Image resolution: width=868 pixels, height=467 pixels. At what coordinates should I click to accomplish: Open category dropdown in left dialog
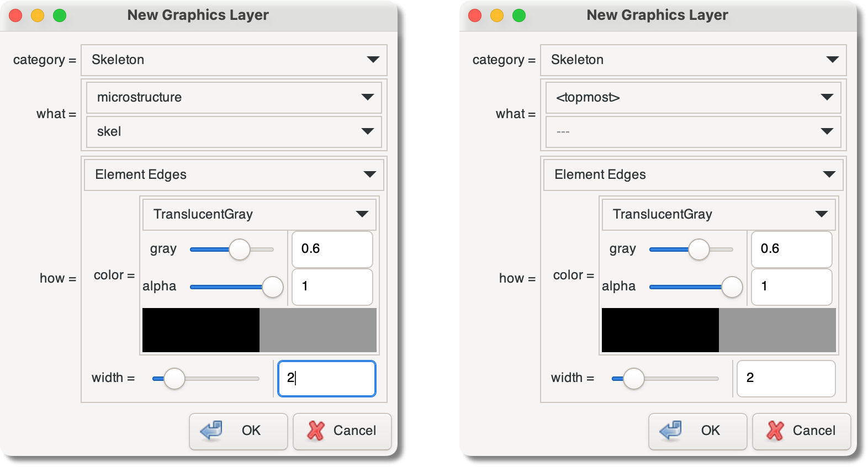click(x=234, y=60)
